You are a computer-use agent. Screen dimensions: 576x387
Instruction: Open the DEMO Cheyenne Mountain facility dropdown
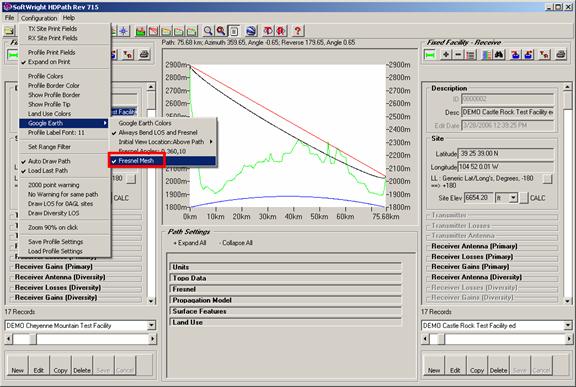pyautogui.click(x=151, y=325)
